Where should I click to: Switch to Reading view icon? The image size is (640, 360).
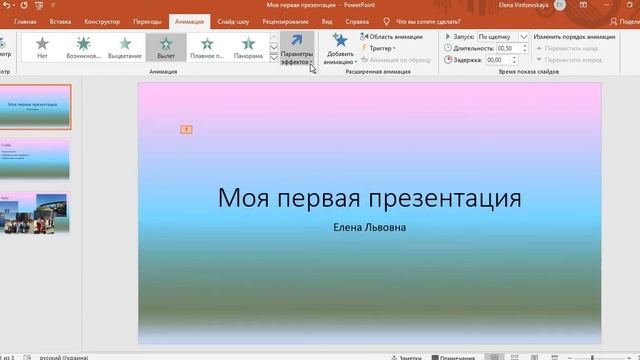tap(534, 357)
